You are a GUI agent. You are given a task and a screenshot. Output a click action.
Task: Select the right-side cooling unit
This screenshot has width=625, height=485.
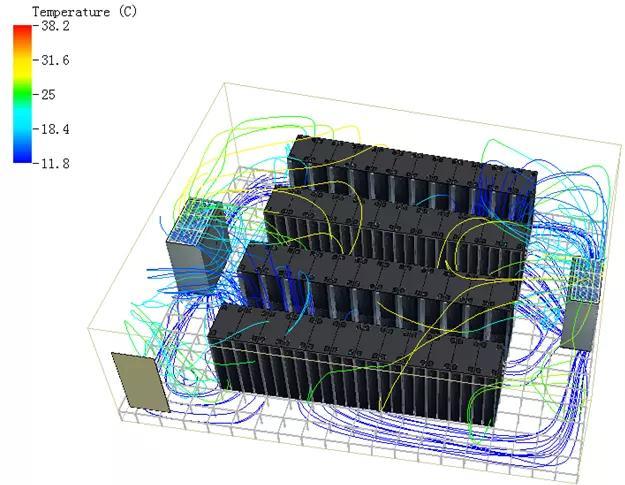point(582,304)
